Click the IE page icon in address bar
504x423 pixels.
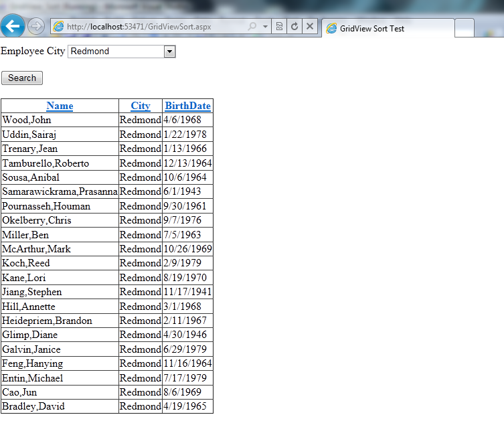pos(58,27)
